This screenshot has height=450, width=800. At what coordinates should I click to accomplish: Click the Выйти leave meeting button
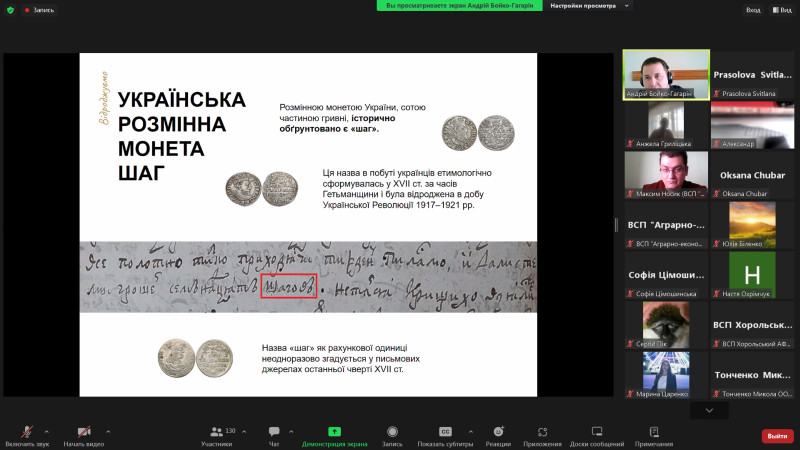tap(776, 435)
